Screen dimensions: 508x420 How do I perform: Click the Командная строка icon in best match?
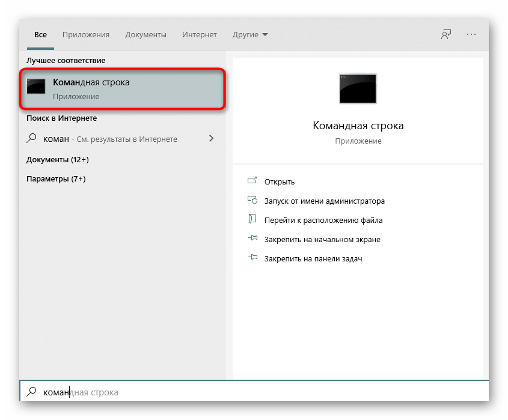[36, 88]
